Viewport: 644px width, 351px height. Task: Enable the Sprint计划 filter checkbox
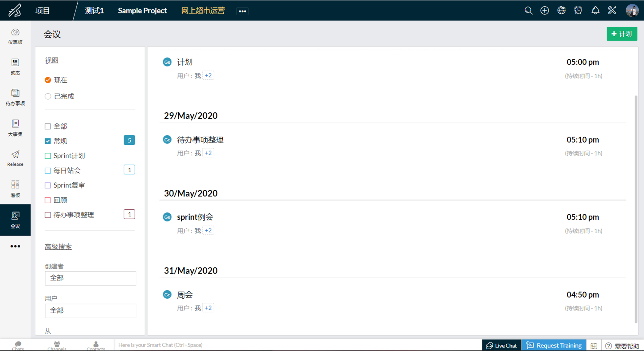click(x=48, y=156)
